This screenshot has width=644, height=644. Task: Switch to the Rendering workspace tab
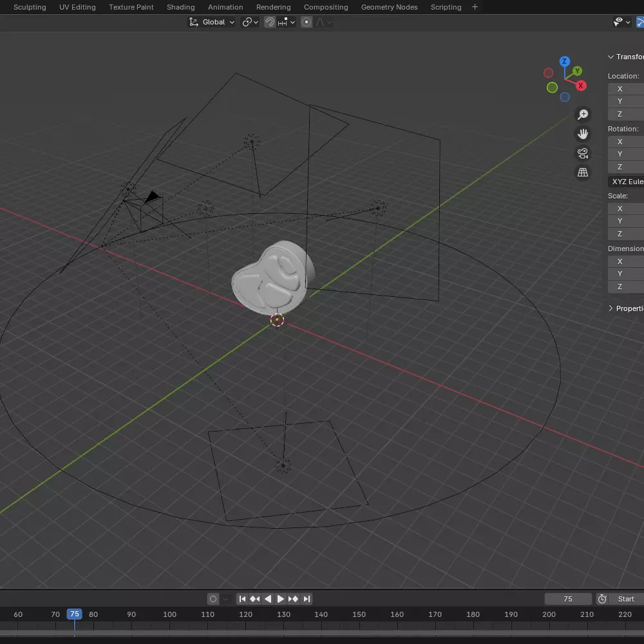coord(274,7)
